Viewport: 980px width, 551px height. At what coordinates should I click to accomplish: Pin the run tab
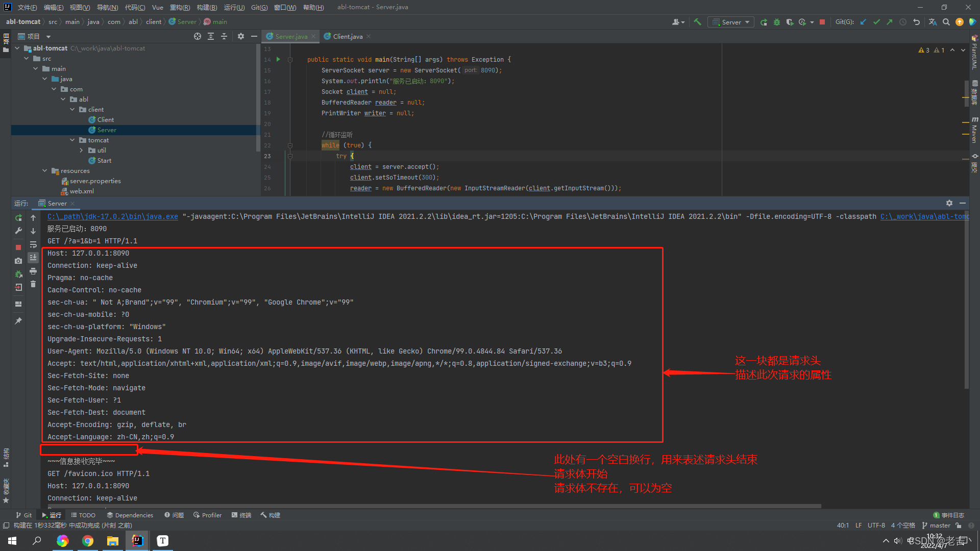[x=18, y=321]
